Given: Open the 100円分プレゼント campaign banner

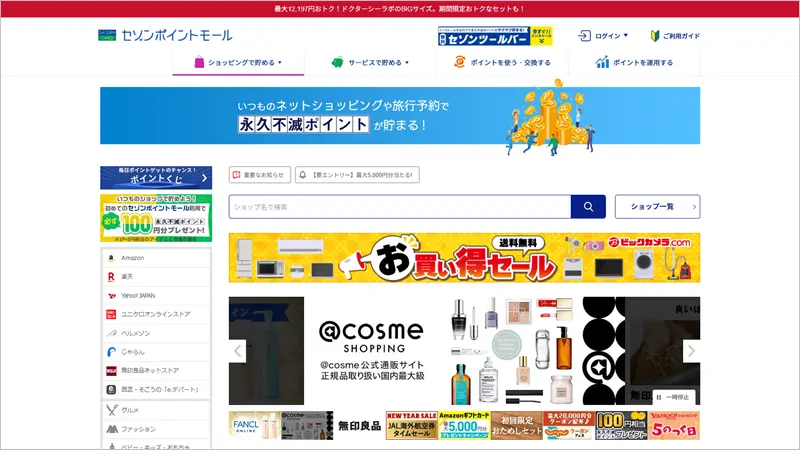Looking at the screenshot, I should 156,218.
